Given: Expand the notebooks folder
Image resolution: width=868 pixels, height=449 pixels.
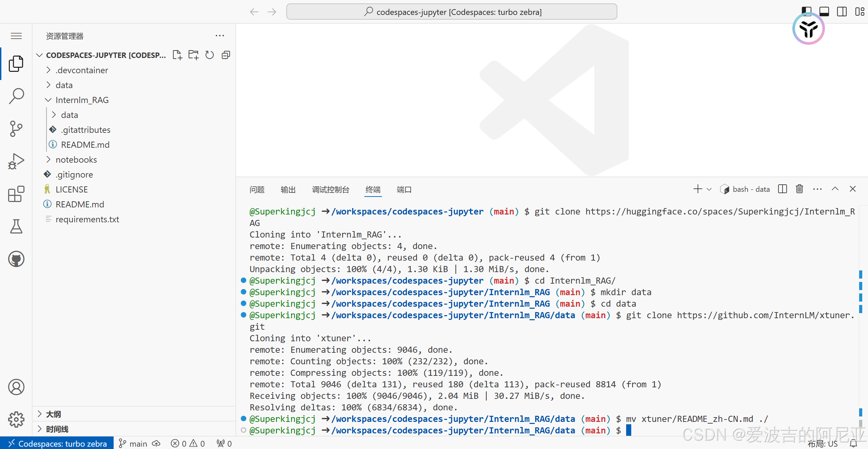Looking at the screenshot, I should click(x=76, y=160).
